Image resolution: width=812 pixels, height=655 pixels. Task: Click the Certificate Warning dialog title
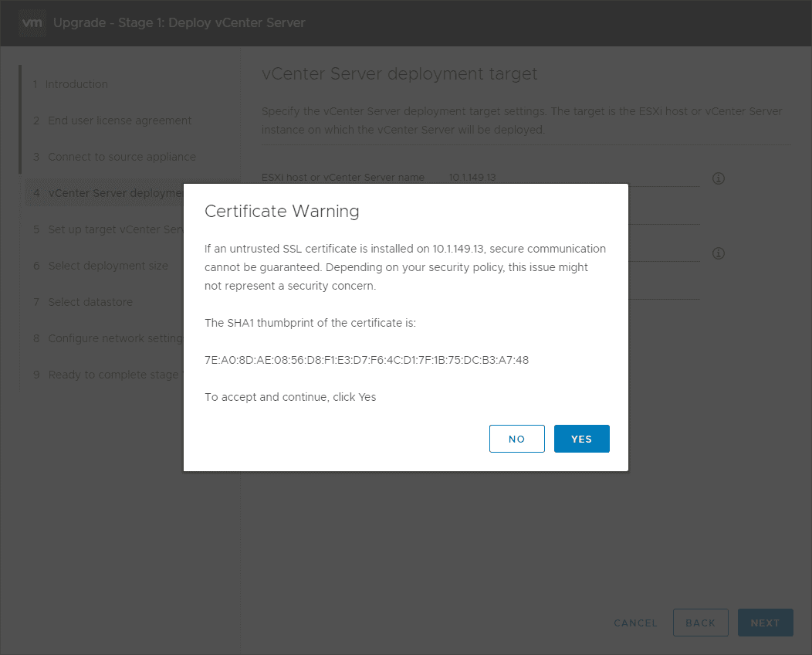tap(282, 211)
